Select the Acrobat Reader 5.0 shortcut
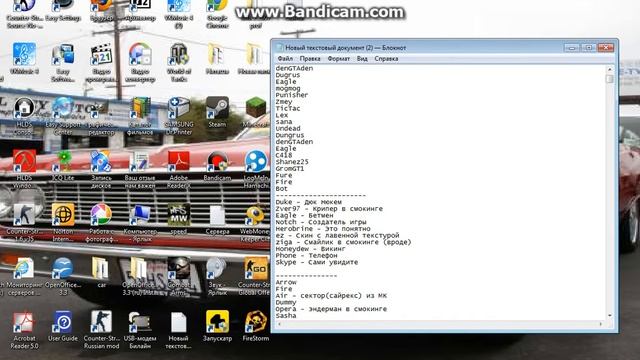The width and height of the screenshot is (640, 360). tap(24, 329)
